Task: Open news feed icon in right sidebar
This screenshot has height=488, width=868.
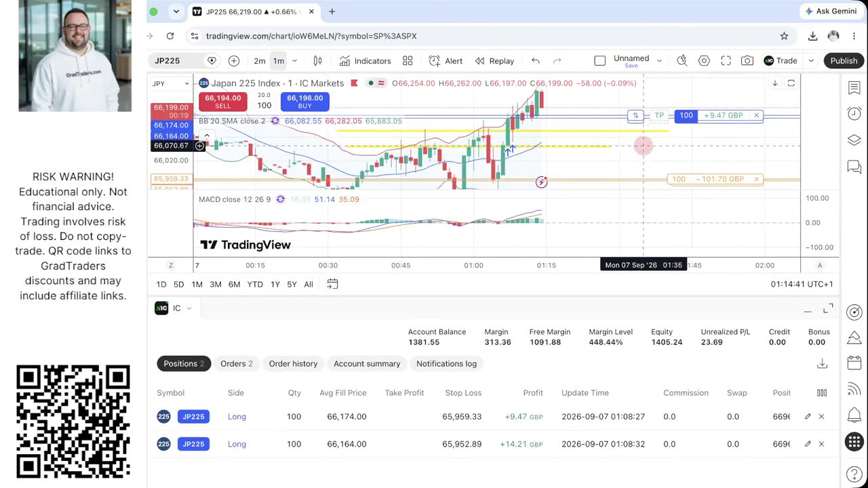Action: pos(854,390)
